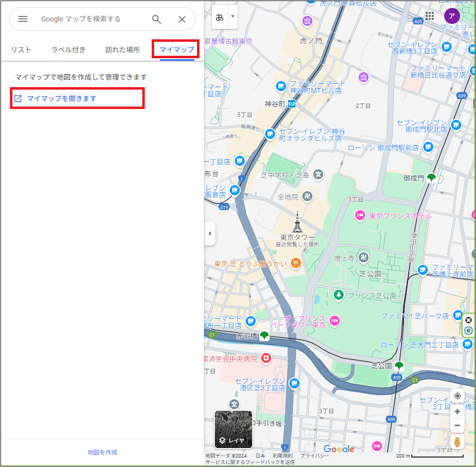
Task: Collapse the side panel arrow
Action: 210,233
